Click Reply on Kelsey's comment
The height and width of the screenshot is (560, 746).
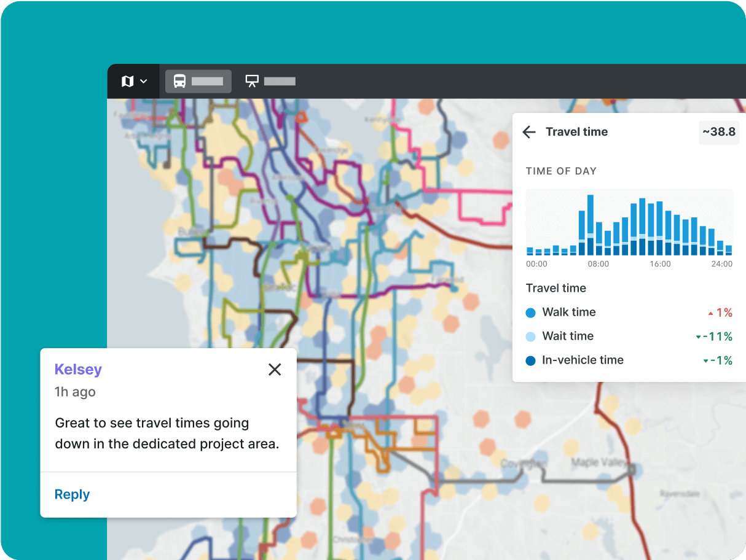tap(72, 494)
